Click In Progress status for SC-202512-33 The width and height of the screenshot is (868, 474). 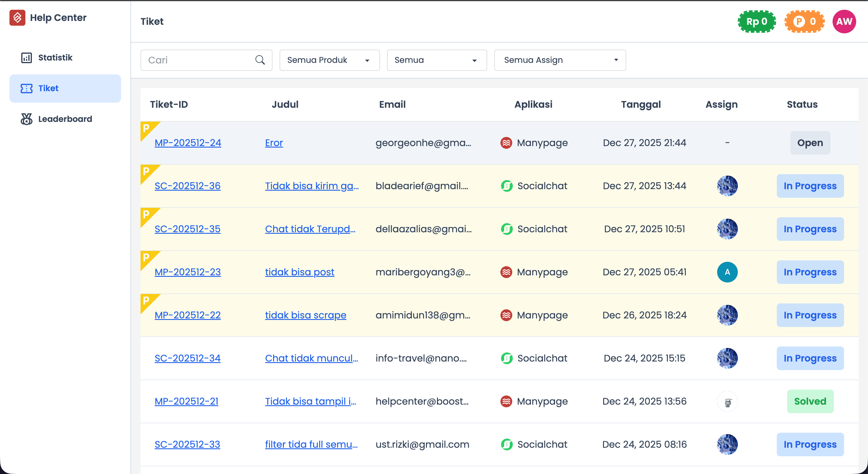click(x=810, y=445)
